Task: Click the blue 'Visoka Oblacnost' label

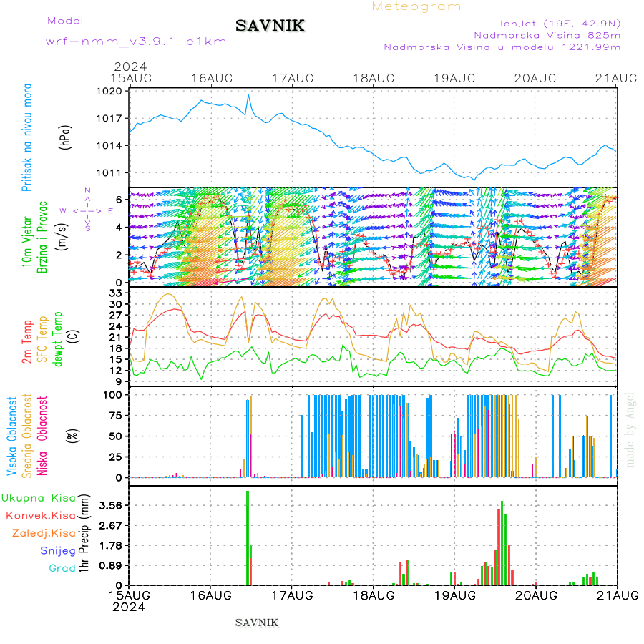Action: [11, 436]
